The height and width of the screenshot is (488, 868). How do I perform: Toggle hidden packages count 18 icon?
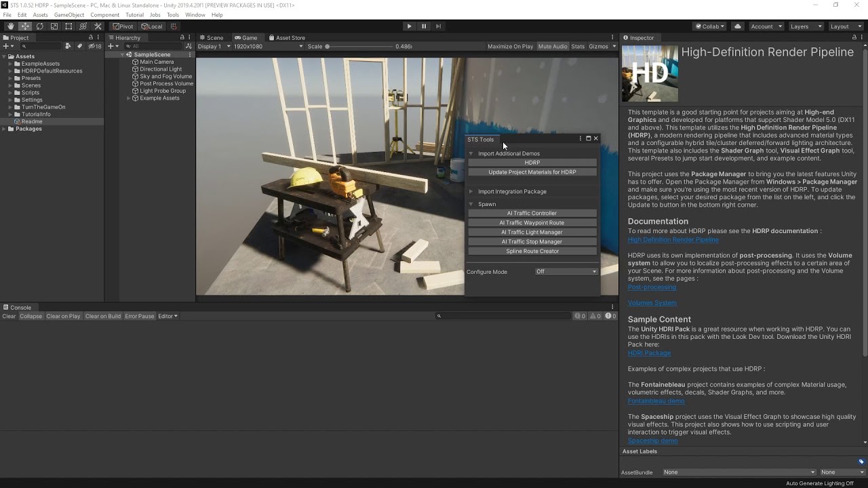pyautogui.click(x=95, y=46)
